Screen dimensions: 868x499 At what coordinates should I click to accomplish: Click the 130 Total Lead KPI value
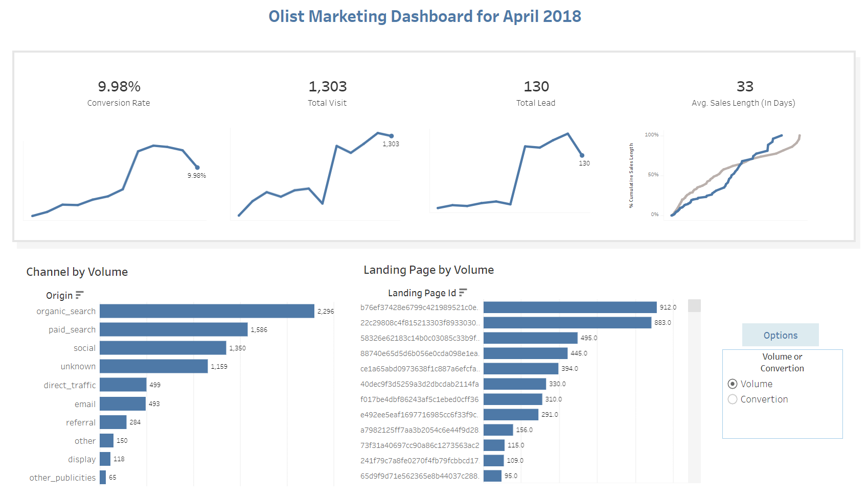tap(536, 86)
